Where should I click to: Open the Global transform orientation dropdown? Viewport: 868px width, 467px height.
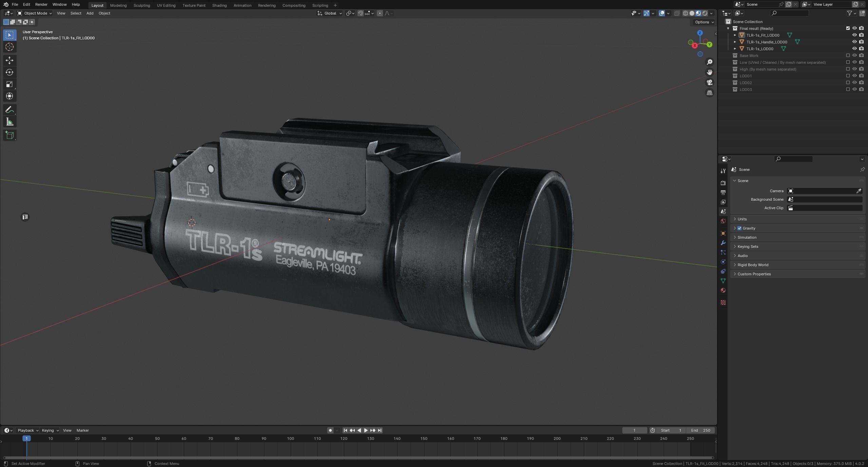pos(330,13)
